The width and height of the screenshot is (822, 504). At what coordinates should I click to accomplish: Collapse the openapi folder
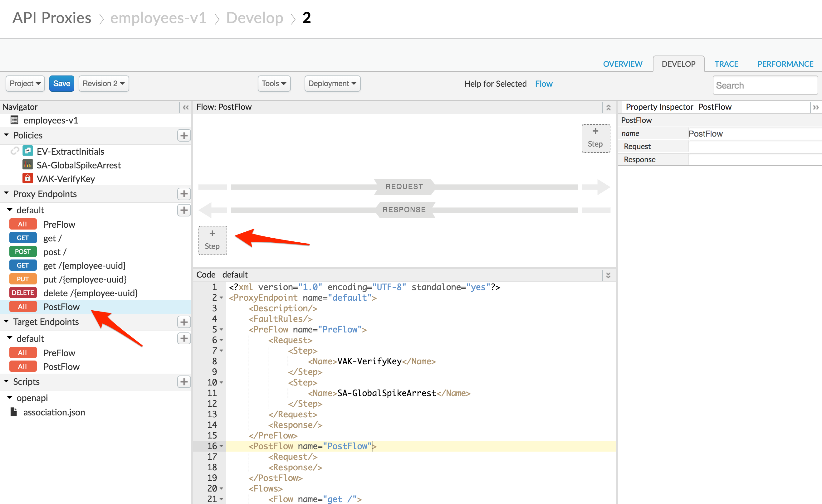click(10, 397)
